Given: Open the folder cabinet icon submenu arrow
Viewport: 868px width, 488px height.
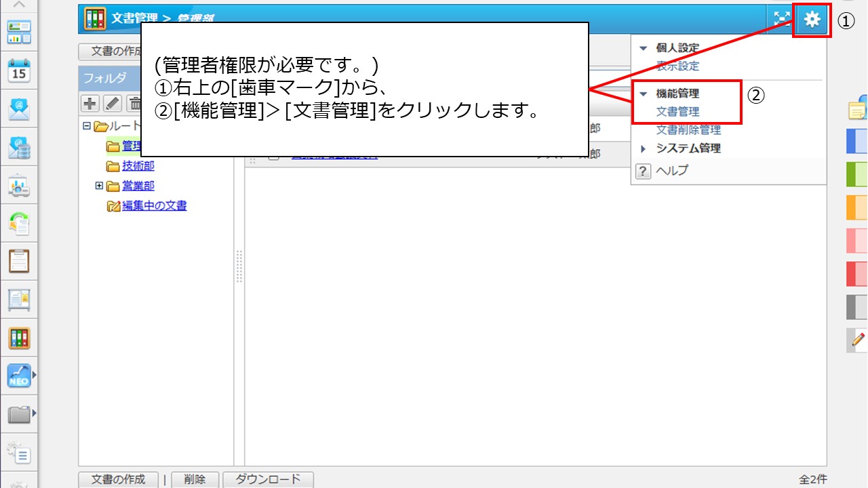Looking at the screenshot, I should (34, 413).
